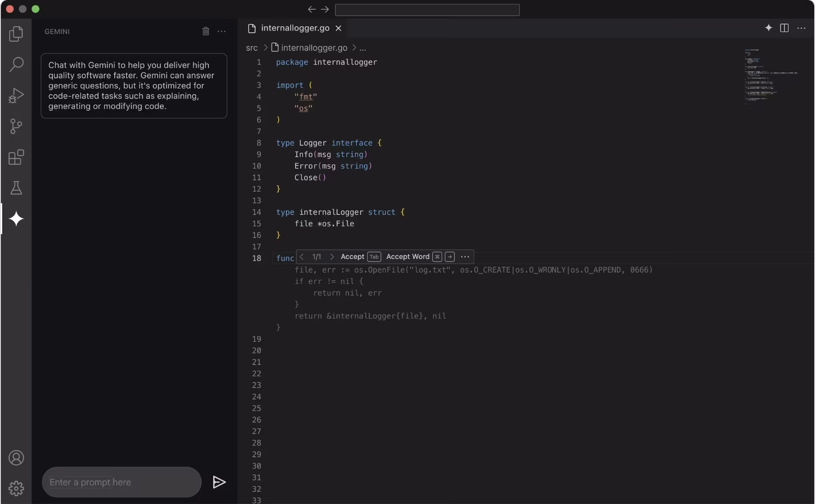Clear Gemini chat with trash icon

pos(206,31)
